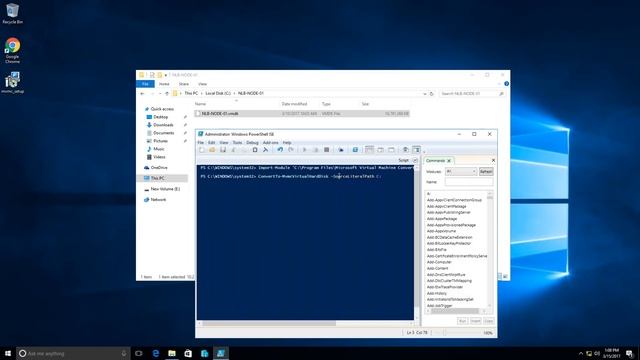This screenshot has width=640, height=360.
Task: Switch to Home tab in Explorer ribbon
Action: coord(164,84)
